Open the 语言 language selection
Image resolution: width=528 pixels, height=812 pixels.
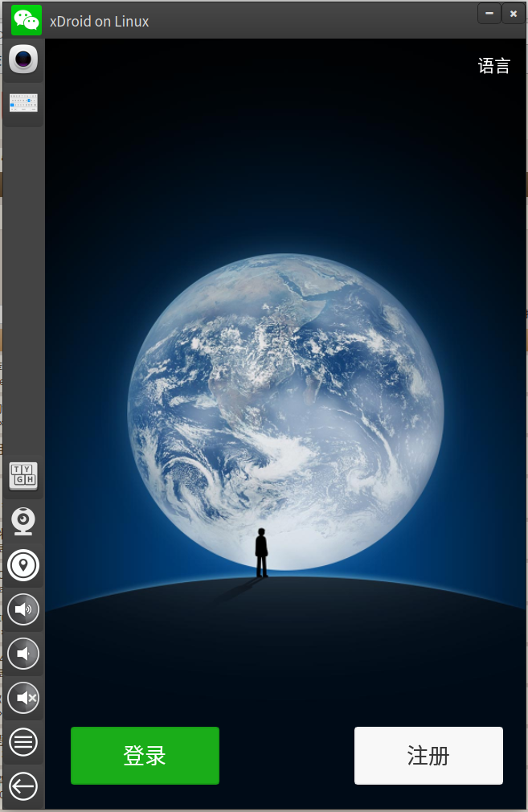point(493,66)
